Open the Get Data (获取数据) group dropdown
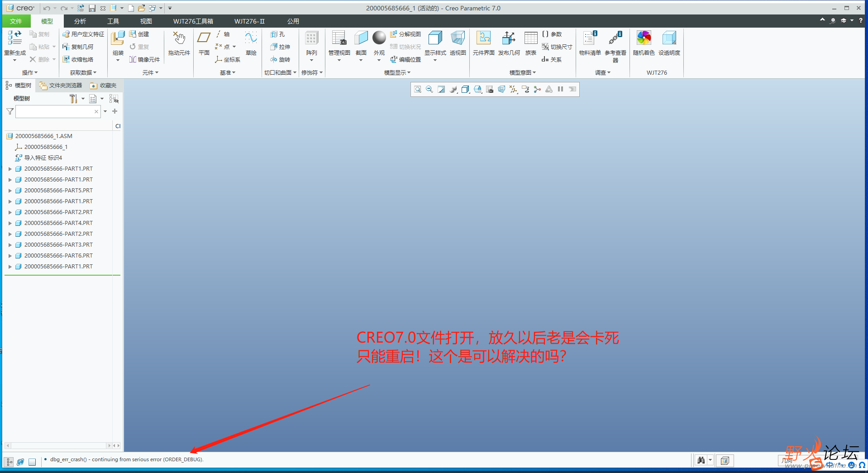Viewport: 868px width, 473px height. [83, 72]
